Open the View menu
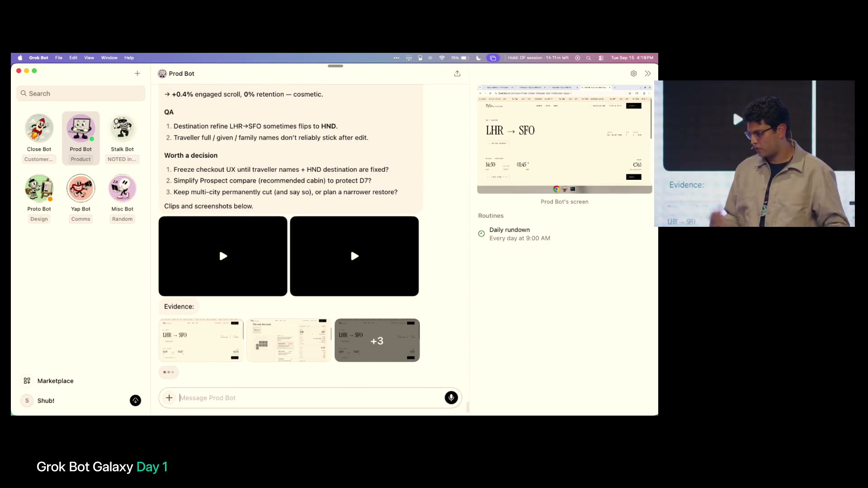Image resolution: width=868 pixels, height=488 pixels. pyautogui.click(x=89, y=58)
